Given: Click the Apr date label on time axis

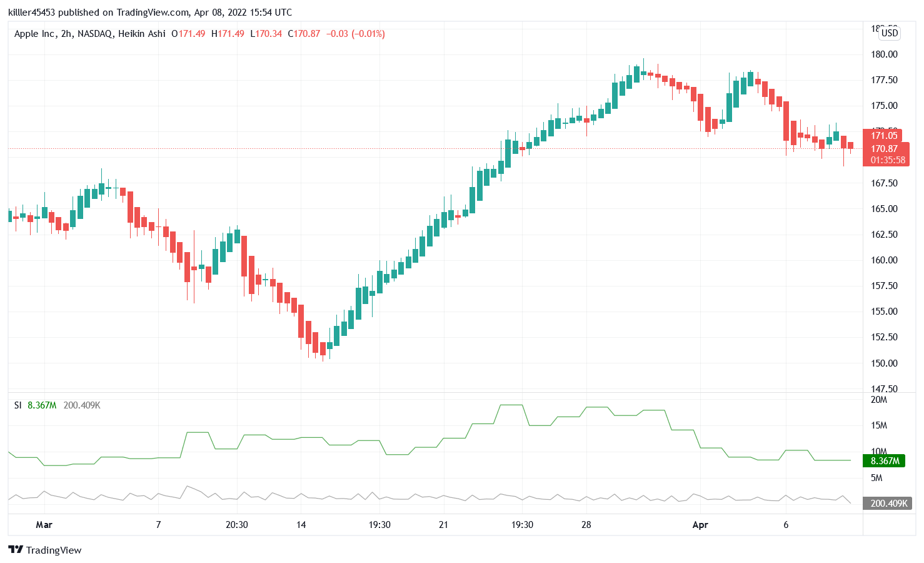Looking at the screenshot, I should pyautogui.click(x=700, y=525).
